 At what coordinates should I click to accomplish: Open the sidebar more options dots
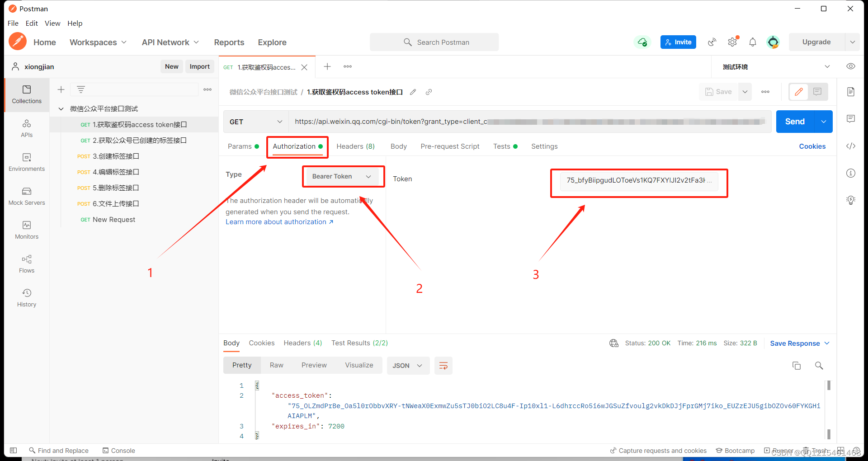[208, 89]
